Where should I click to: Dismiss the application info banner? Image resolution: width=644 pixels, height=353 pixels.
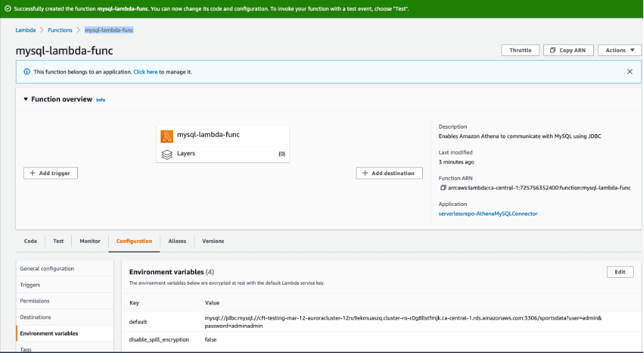click(x=630, y=72)
